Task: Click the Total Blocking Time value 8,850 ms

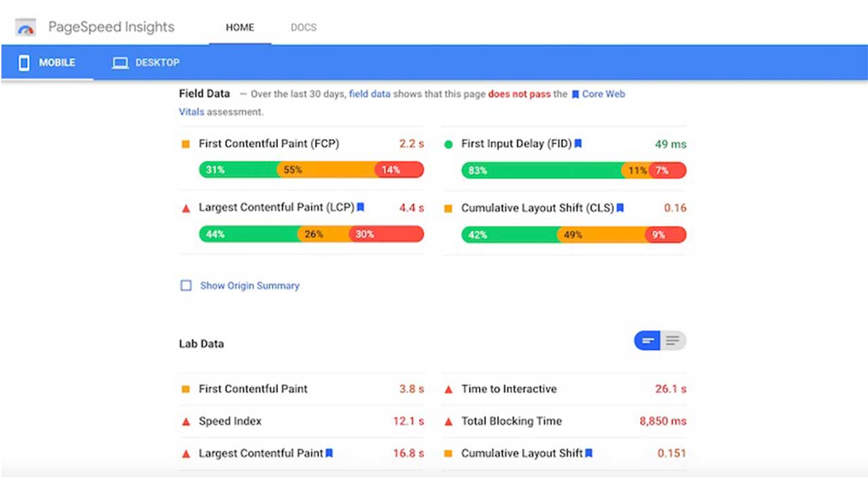Action: [x=663, y=421]
